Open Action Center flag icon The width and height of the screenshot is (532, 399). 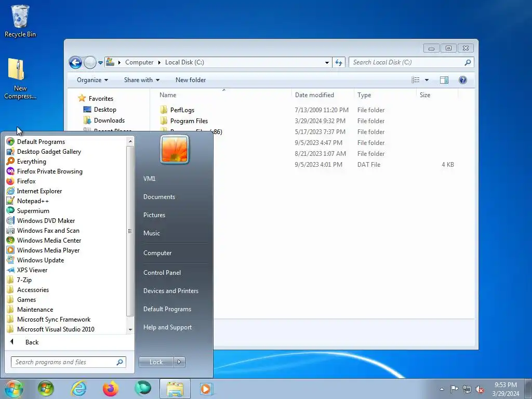[x=454, y=389]
